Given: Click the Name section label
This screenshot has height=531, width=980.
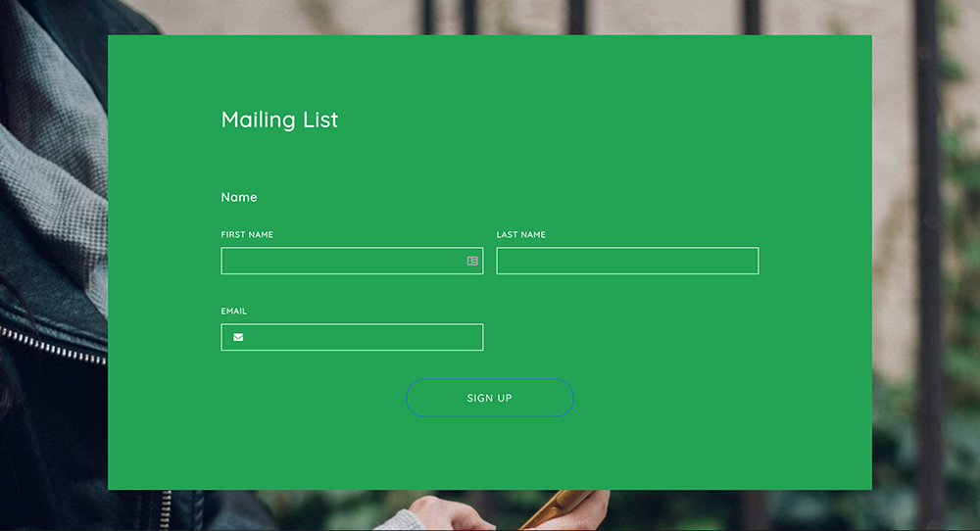Looking at the screenshot, I should point(239,197).
